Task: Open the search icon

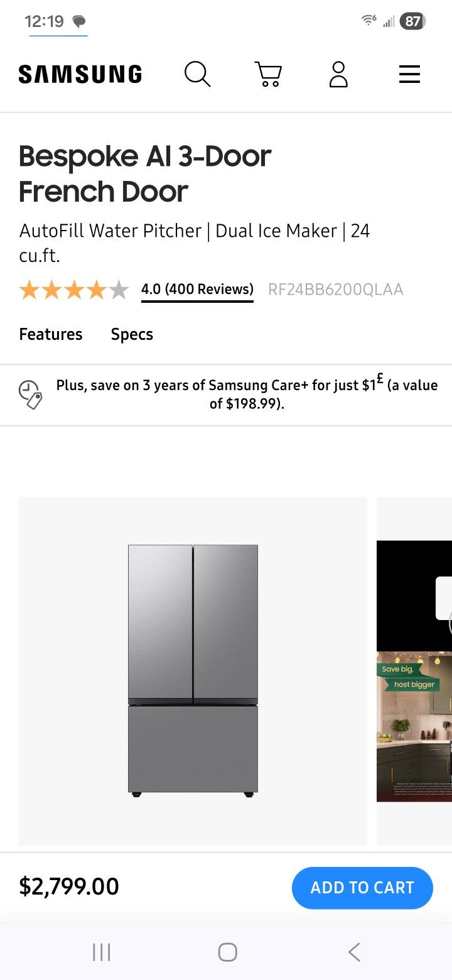Action: (x=198, y=73)
